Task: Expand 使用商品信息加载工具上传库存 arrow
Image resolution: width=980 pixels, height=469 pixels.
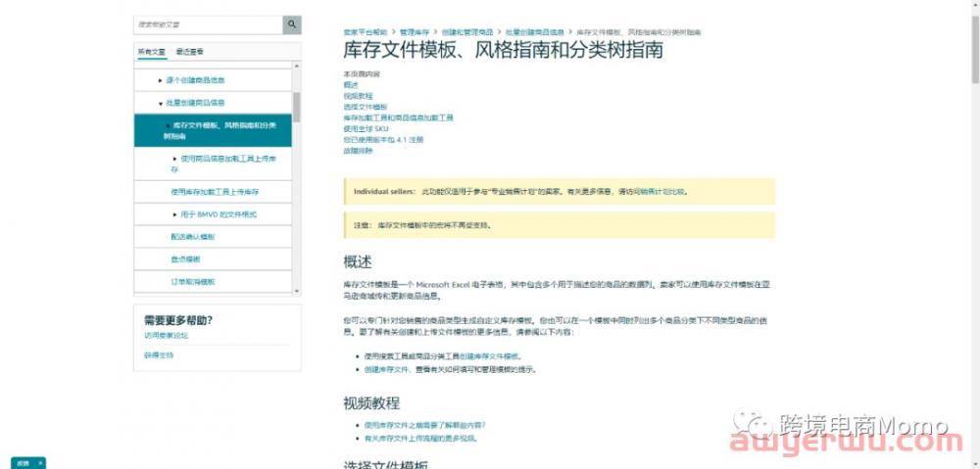Action: pyautogui.click(x=175, y=159)
